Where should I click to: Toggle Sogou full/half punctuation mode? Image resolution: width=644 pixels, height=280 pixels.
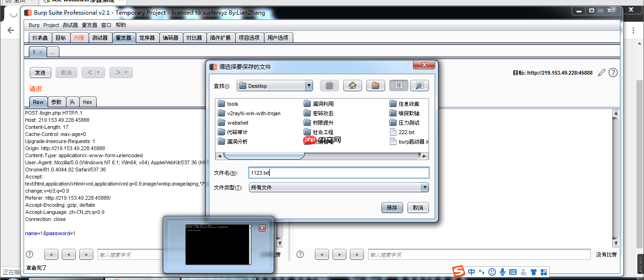pyautogui.click(x=481, y=272)
